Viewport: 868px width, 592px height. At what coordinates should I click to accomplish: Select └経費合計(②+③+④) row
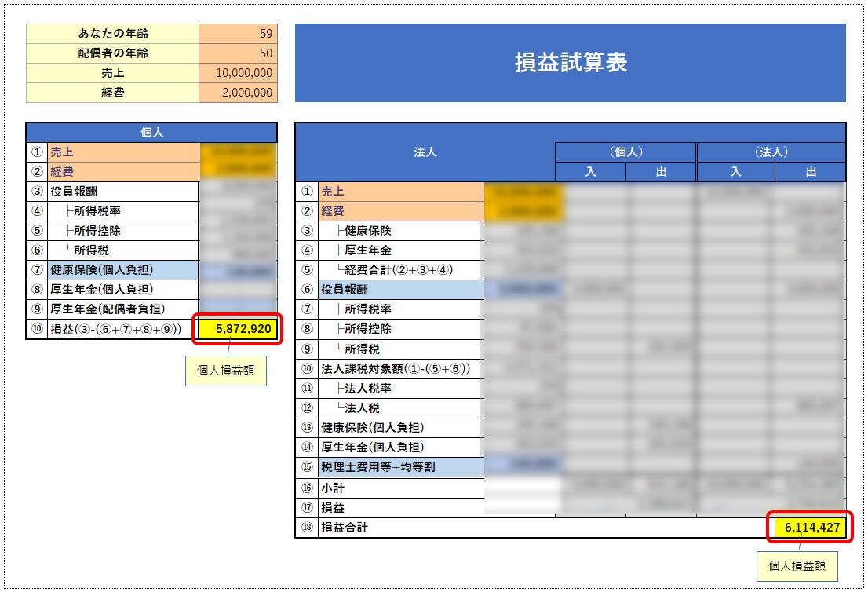401,269
